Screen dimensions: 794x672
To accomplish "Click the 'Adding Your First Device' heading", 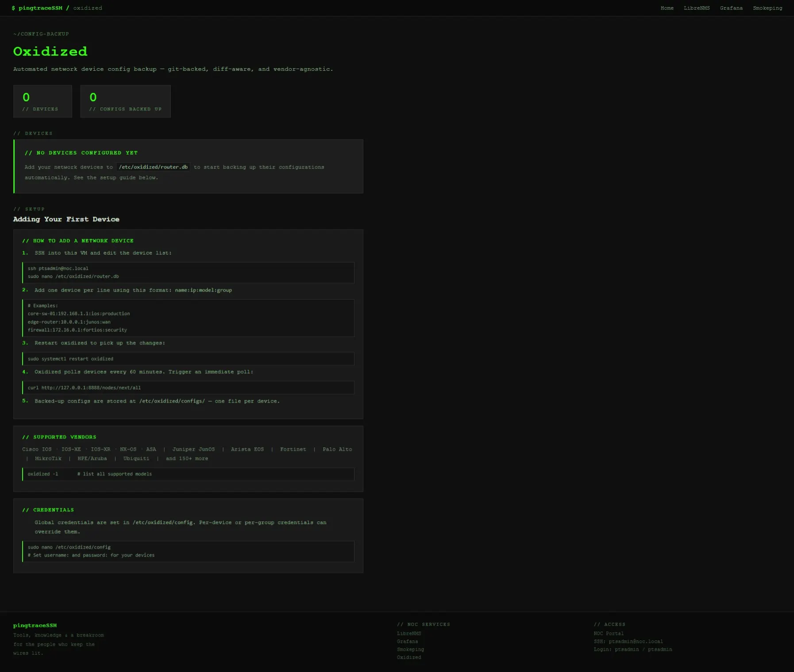I will 66,219.
